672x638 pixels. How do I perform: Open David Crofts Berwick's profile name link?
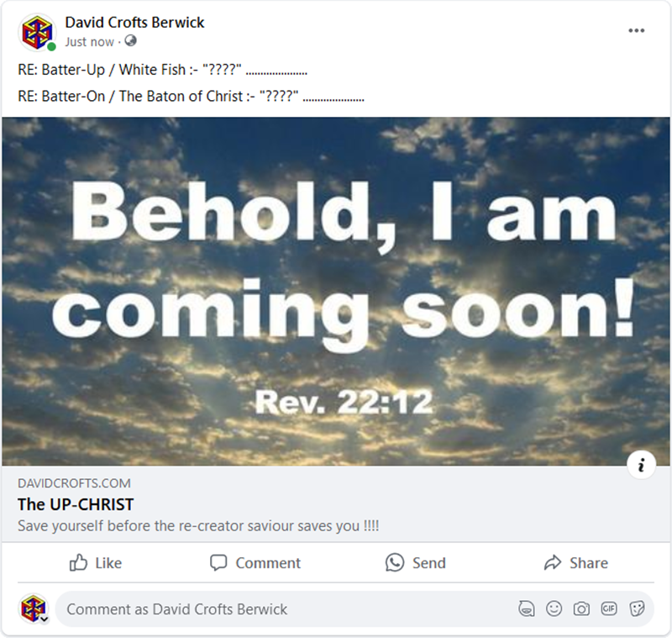click(x=134, y=23)
